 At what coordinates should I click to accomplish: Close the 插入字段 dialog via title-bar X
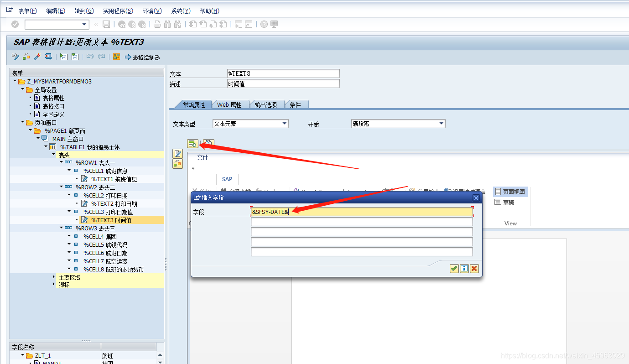tap(476, 198)
